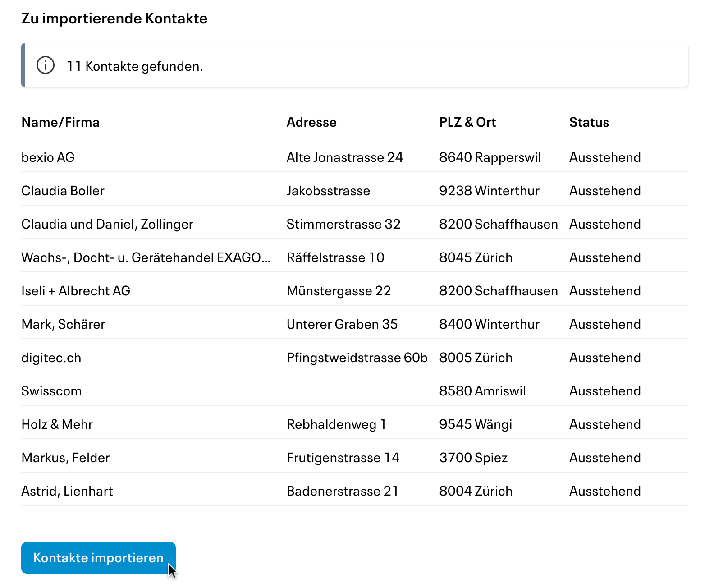
Task: Select the Astrid, Lienhart contact row
Action: pos(67,491)
